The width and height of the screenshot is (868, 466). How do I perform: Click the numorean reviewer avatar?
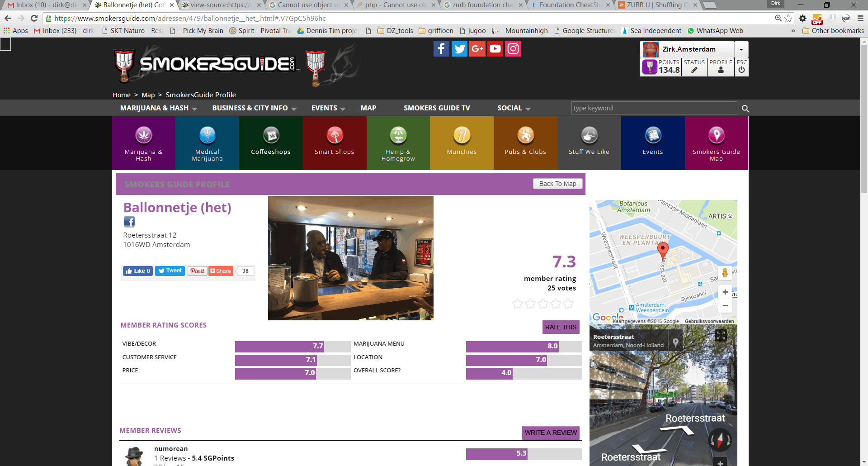click(134, 456)
